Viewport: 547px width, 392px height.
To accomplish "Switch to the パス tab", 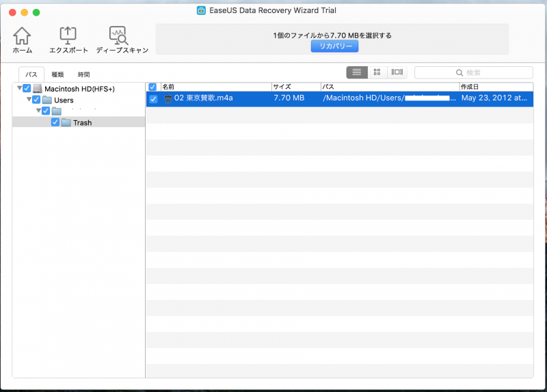I will coord(31,74).
